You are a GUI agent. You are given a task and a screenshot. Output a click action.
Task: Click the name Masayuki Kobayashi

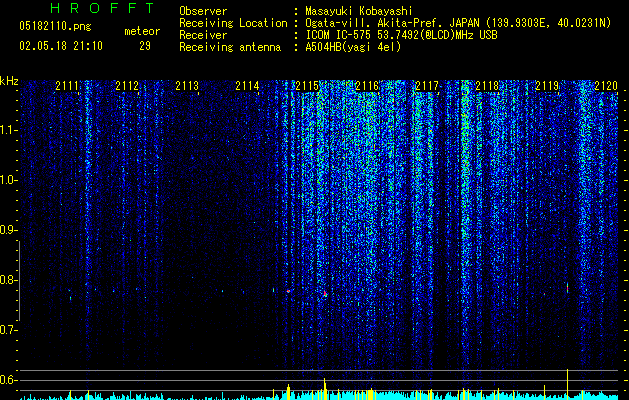pyautogui.click(x=359, y=11)
